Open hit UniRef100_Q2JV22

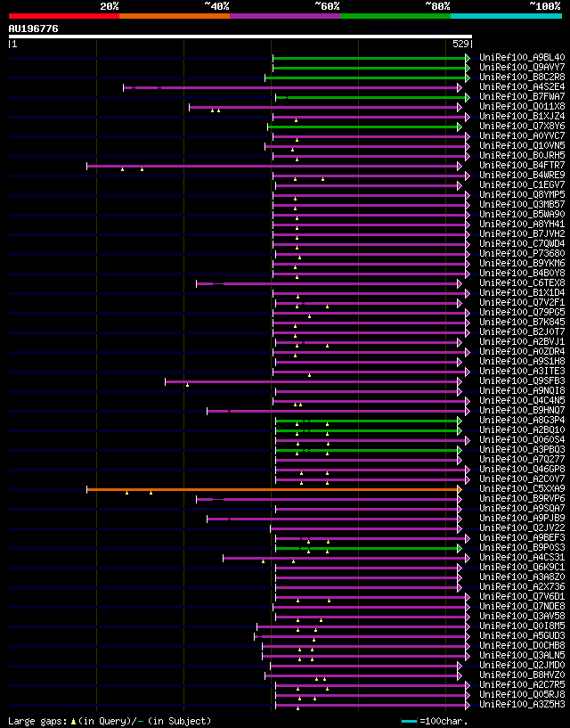click(522, 528)
